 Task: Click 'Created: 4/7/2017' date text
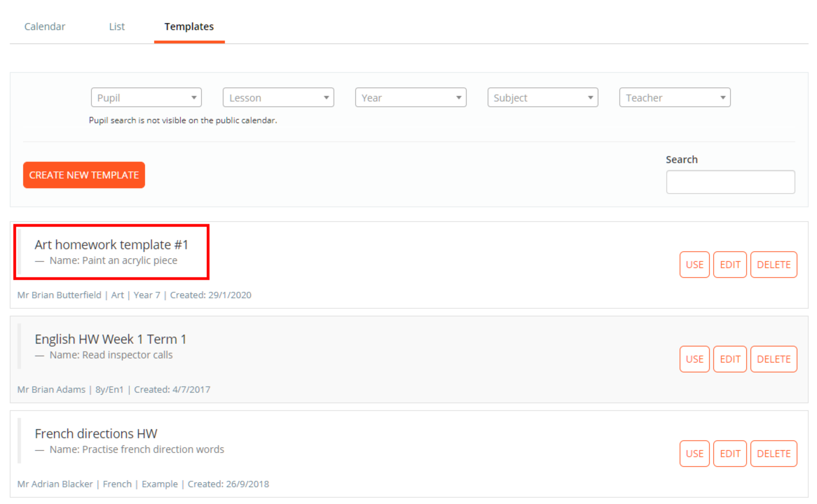[x=172, y=390]
